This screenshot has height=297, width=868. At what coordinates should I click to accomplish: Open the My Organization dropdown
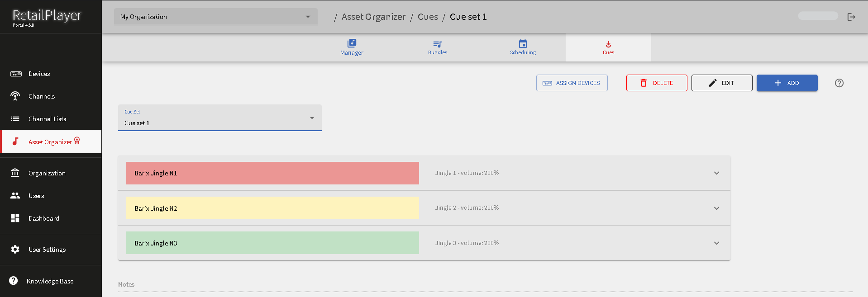(x=215, y=17)
